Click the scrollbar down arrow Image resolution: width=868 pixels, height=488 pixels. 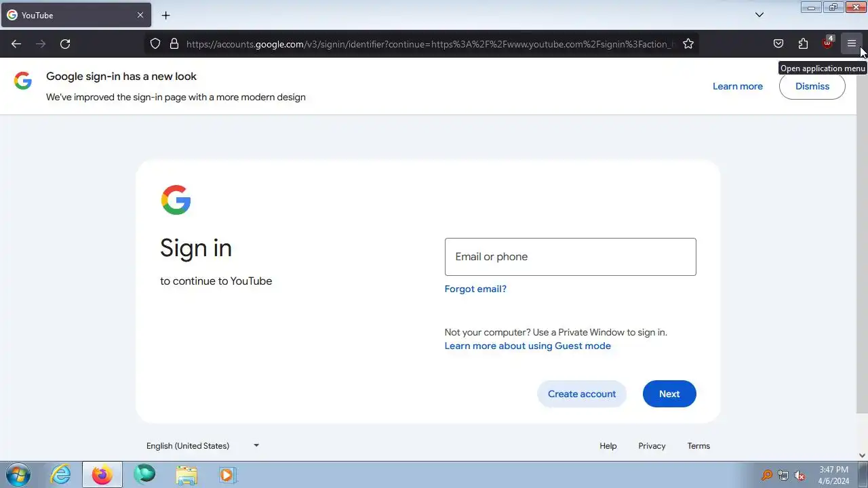pyautogui.click(x=863, y=455)
